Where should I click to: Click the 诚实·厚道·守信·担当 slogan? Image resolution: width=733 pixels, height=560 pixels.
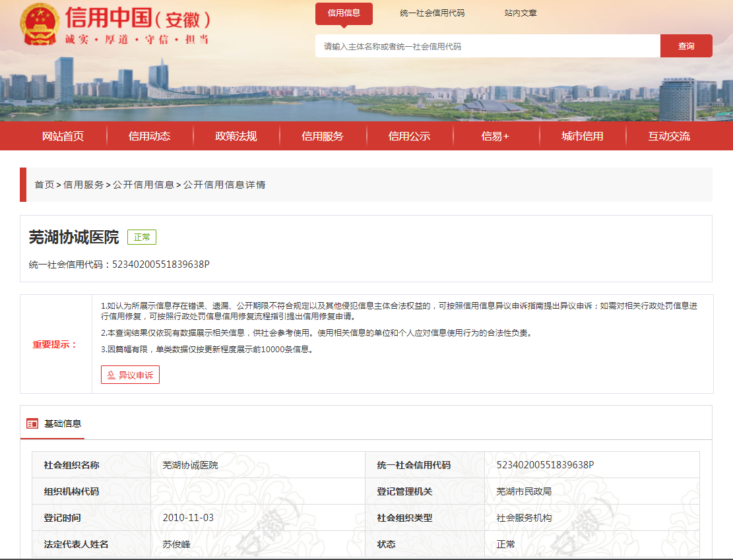(x=137, y=40)
